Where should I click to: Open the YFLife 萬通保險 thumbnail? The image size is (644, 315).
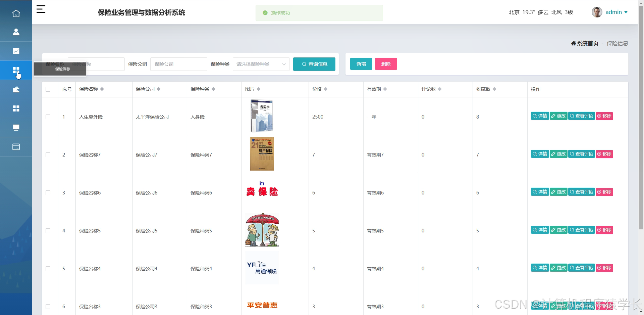[x=262, y=268]
